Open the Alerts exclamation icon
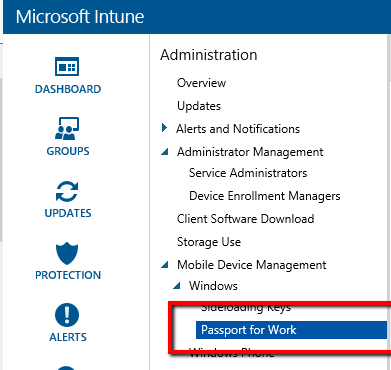Screen dimensions: 391x370 (x=67, y=315)
